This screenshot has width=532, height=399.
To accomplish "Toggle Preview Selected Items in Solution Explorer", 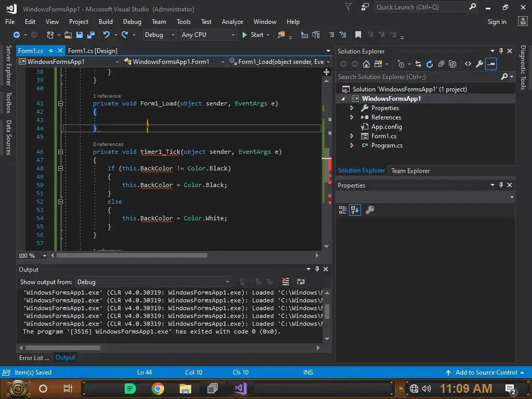I will pyautogui.click(x=491, y=64).
